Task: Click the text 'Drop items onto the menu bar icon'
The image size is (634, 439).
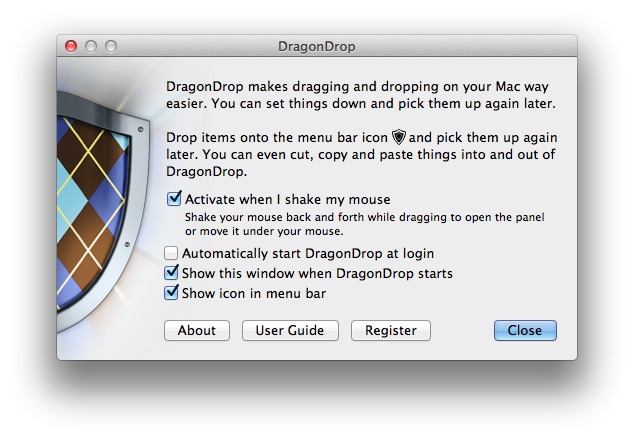Action: click(x=277, y=137)
